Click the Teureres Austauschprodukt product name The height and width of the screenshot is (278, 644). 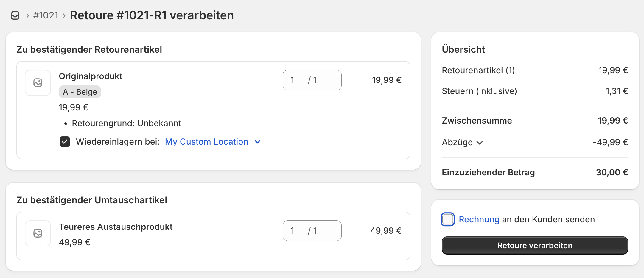116,227
